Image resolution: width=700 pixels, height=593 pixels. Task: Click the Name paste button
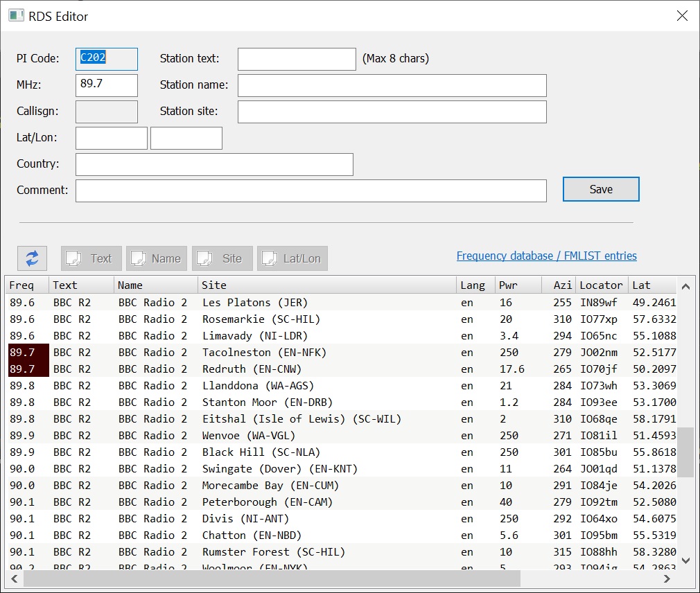coord(157,258)
